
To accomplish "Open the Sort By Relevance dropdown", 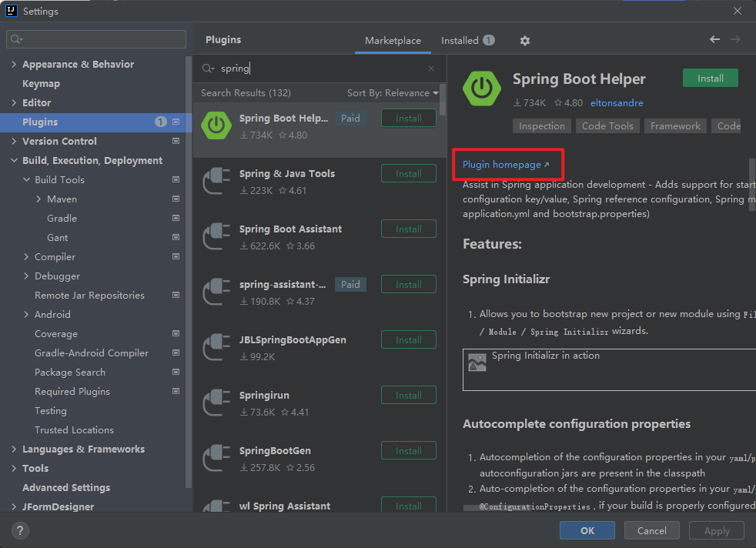I will point(393,93).
